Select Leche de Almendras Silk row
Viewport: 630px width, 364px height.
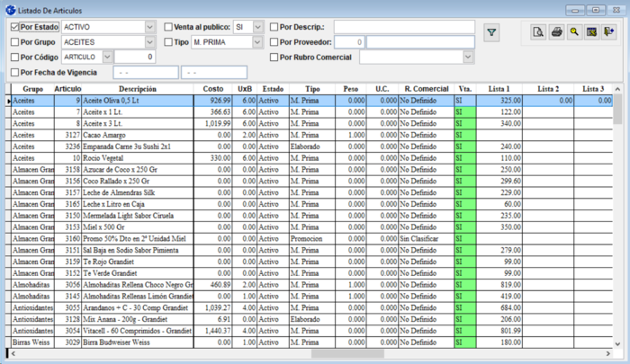pos(310,192)
